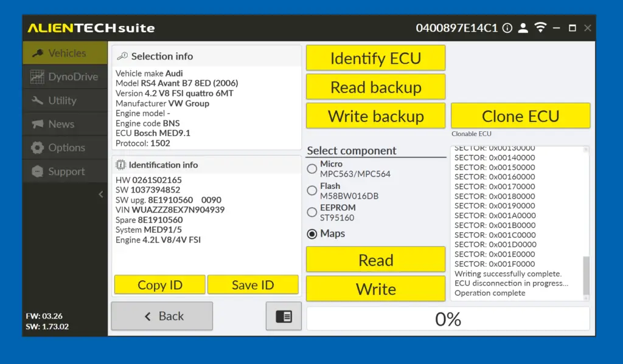Click the Clone ECU button
This screenshot has width=623, height=364.
521,116
